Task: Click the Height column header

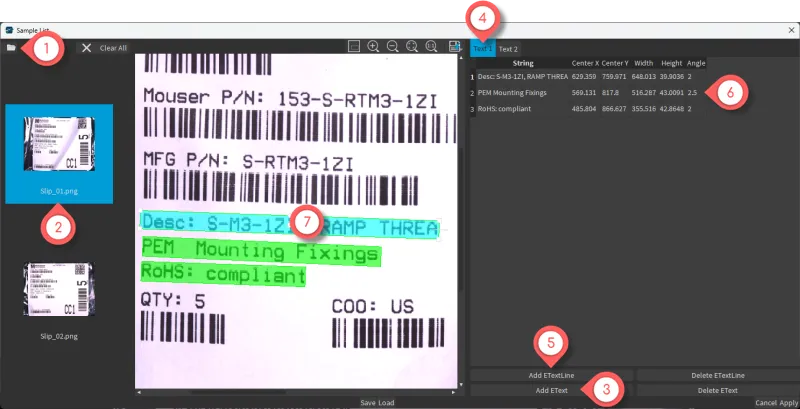Action: [x=671, y=63]
